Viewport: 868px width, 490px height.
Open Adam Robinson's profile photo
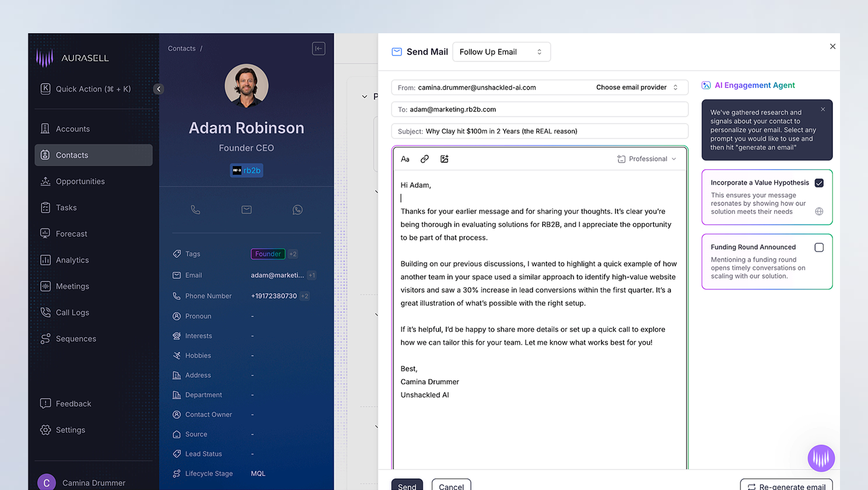(246, 86)
